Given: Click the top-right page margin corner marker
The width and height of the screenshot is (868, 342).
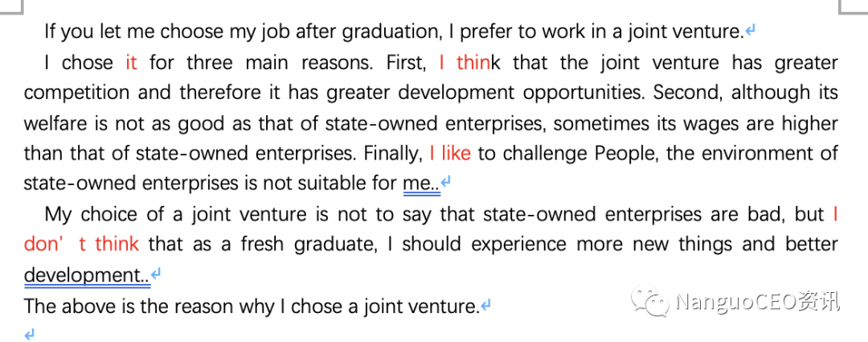Looking at the screenshot, I should (853, 6).
